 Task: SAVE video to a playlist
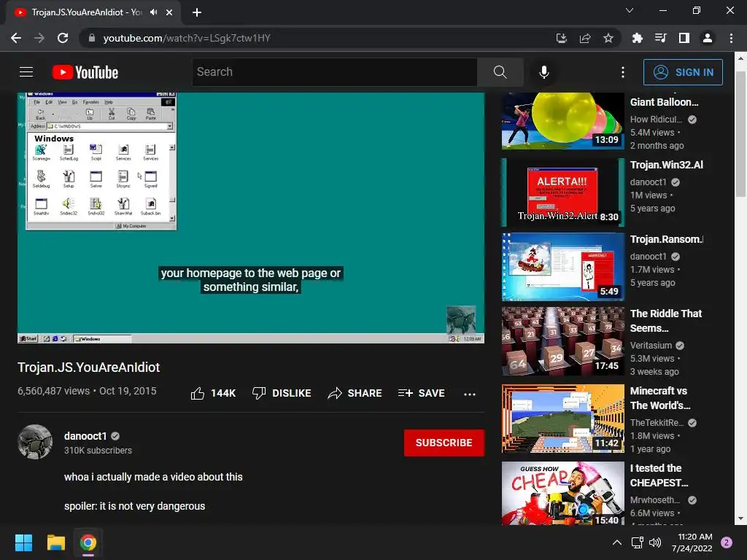click(x=421, y=393)
